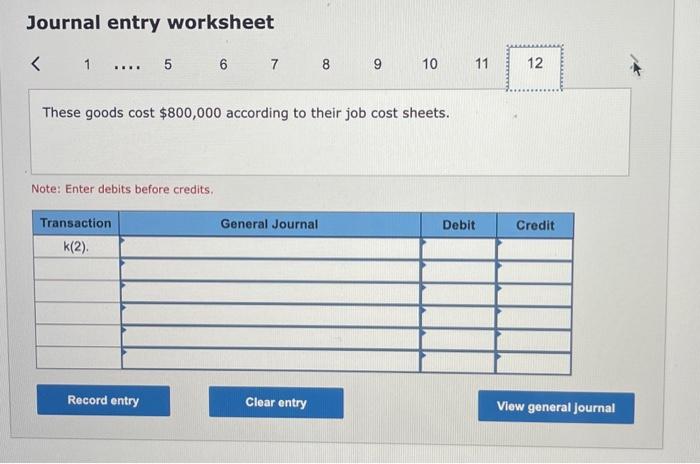Select General Journal account field in third row
This screenshot has width=700, height=464.
click(270, 293)
